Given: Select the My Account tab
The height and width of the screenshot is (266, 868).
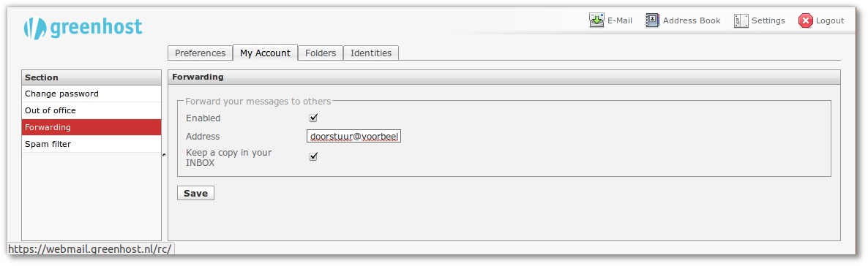Looking at the screenshot, I should [265, 53].
